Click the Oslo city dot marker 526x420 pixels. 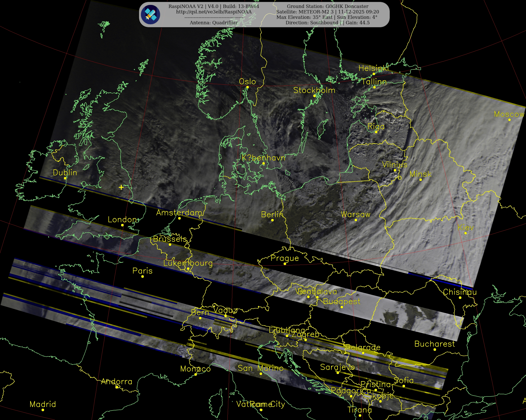pos(247,87)
